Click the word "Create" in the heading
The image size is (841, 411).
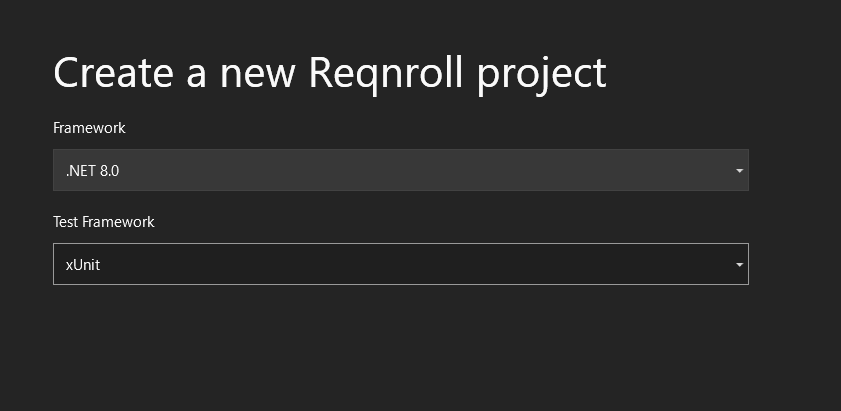point(107,73)
